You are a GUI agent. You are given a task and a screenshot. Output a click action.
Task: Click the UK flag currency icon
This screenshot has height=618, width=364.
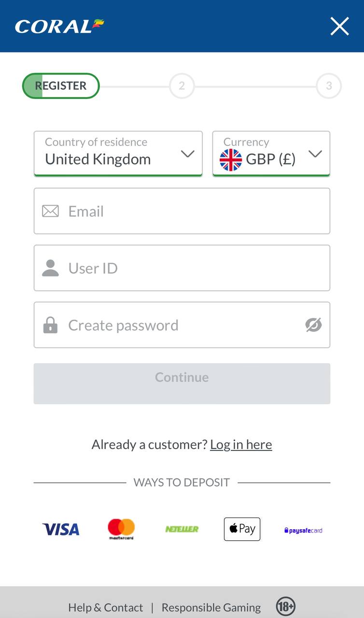click(231, 160)
